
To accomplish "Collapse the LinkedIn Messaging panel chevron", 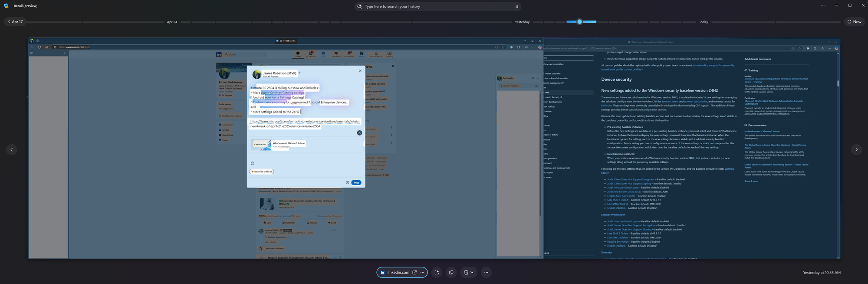I will pyautogui.click(x=537, y=78).
